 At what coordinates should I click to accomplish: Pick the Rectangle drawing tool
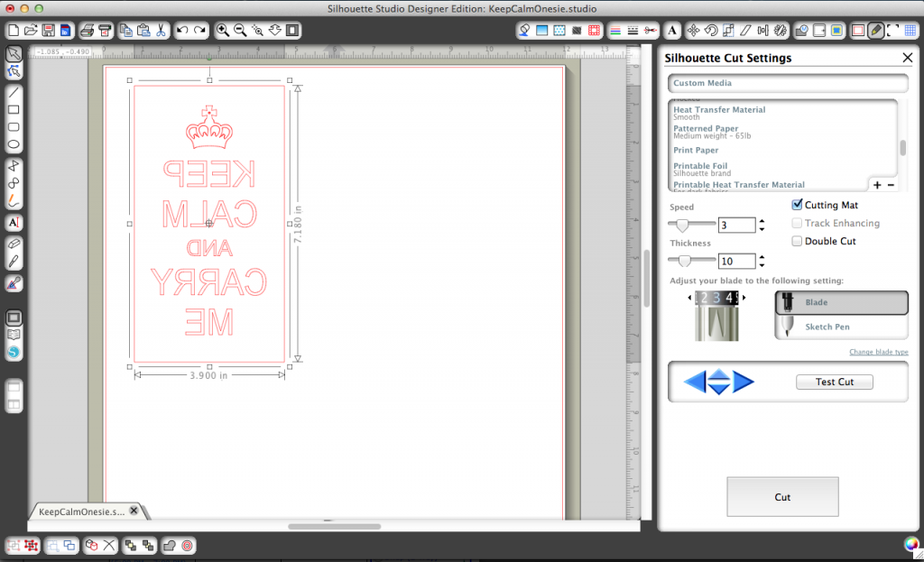14,109
